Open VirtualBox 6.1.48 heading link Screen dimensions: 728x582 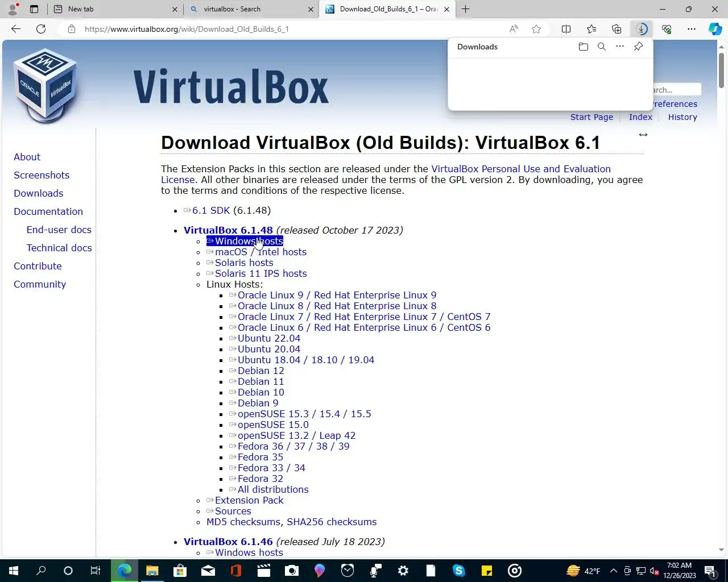(228, 230)
